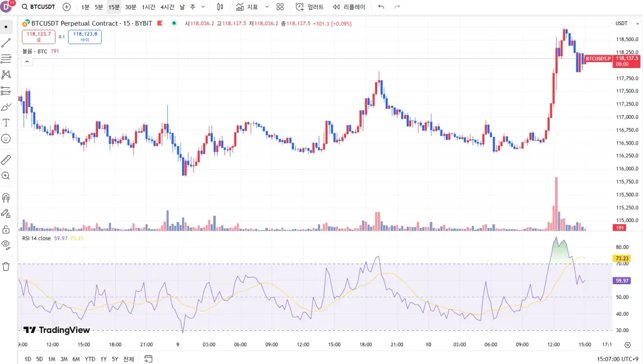The image size is (643, 364).
Task: Switch to the 4시간 interval
Action: [167, 7]
